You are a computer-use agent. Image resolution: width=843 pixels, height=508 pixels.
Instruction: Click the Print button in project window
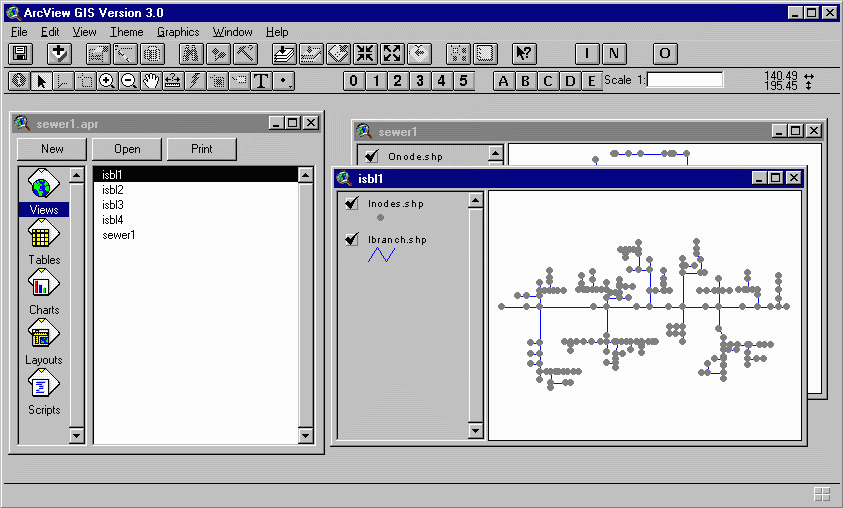[x=202, y=149]
